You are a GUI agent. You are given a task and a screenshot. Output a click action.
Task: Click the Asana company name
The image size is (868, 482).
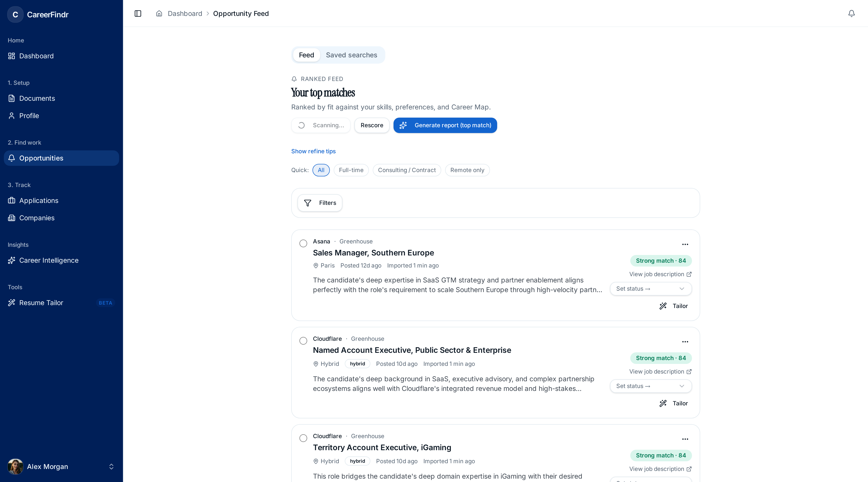tap(321, 241)
